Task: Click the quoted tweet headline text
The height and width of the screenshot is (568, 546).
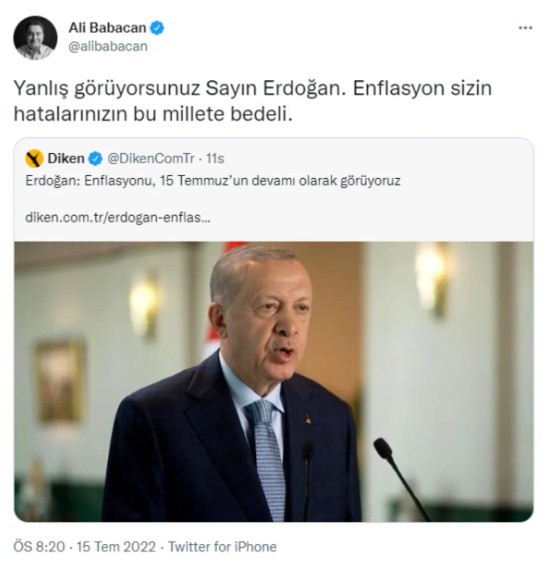Action: (x=213, y=181)
